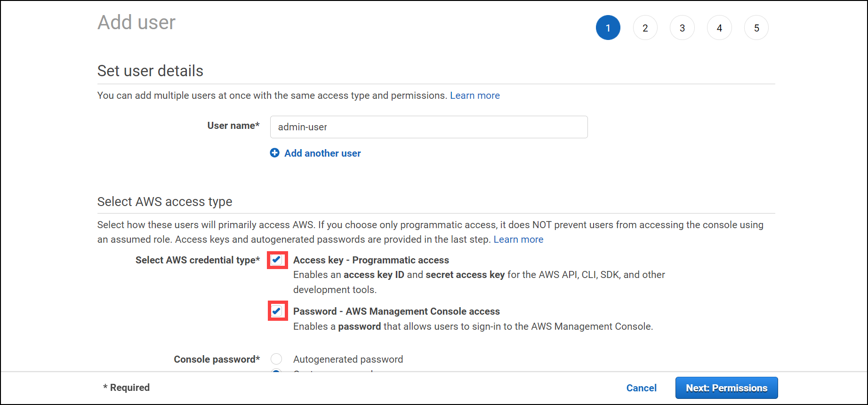Click the Console password* label
The image size is (868, 405).
click(217, 359)
